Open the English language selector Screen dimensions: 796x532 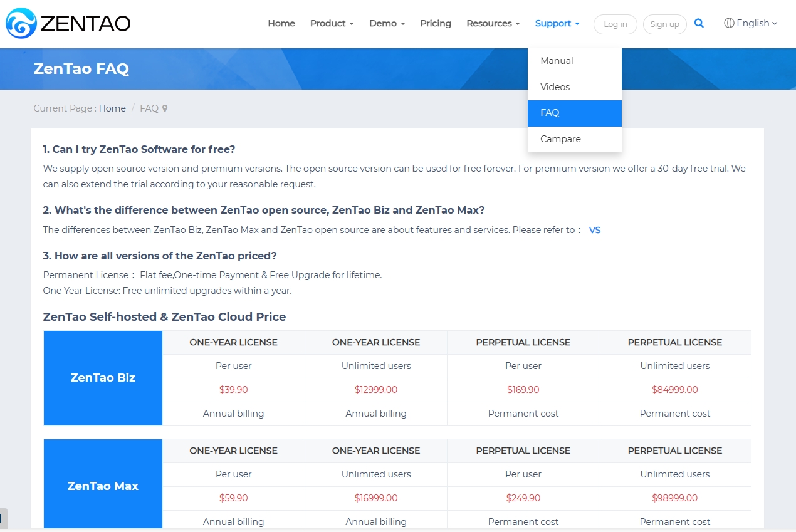tap(750, 23)
